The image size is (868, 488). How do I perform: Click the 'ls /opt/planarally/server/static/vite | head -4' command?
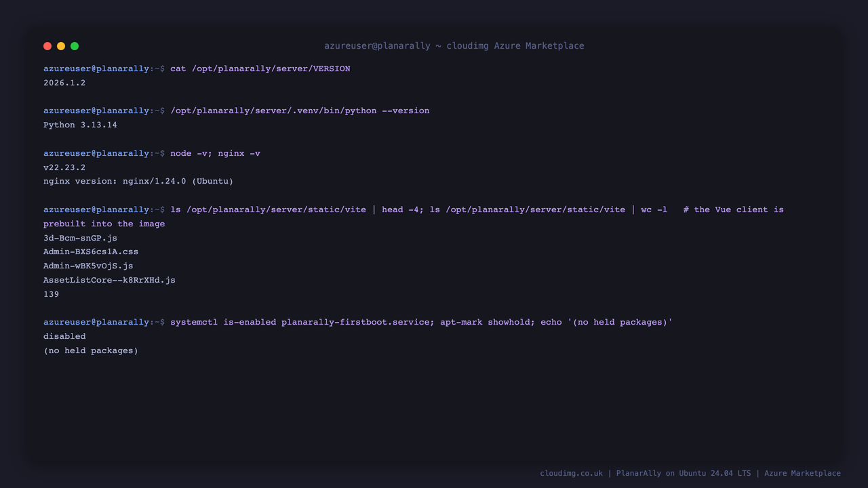(294, 209)
